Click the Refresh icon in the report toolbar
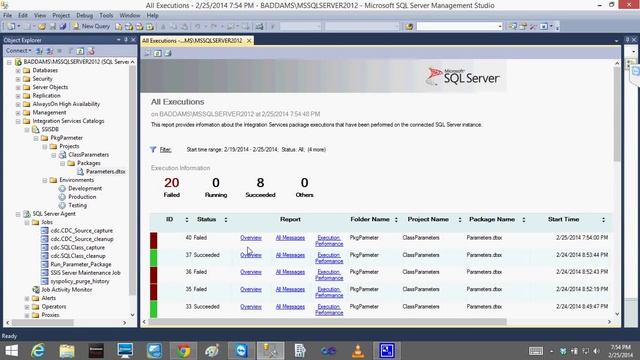640x360 pixels. click(x=158, y=53)
